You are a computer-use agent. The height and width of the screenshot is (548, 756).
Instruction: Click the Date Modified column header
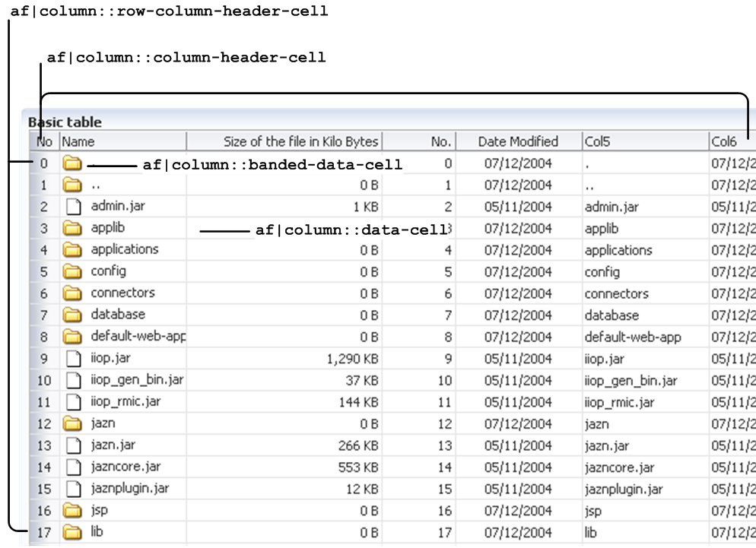point(521,141)
